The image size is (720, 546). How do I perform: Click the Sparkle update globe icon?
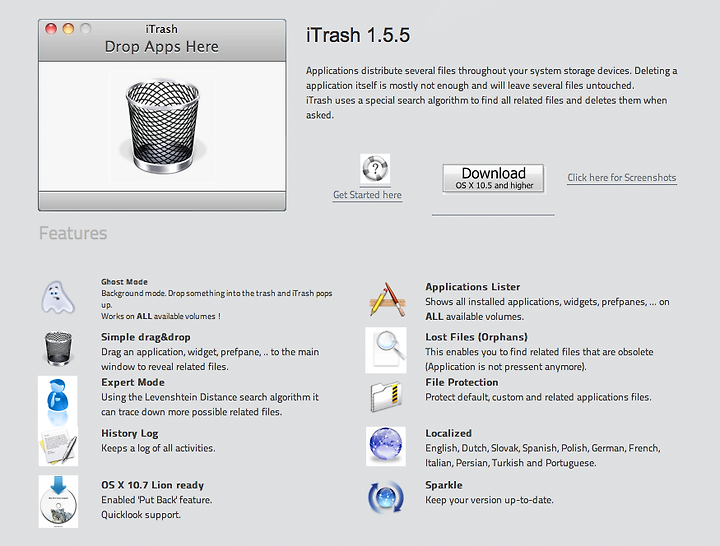pyautogui.click(x=386, y=497)
